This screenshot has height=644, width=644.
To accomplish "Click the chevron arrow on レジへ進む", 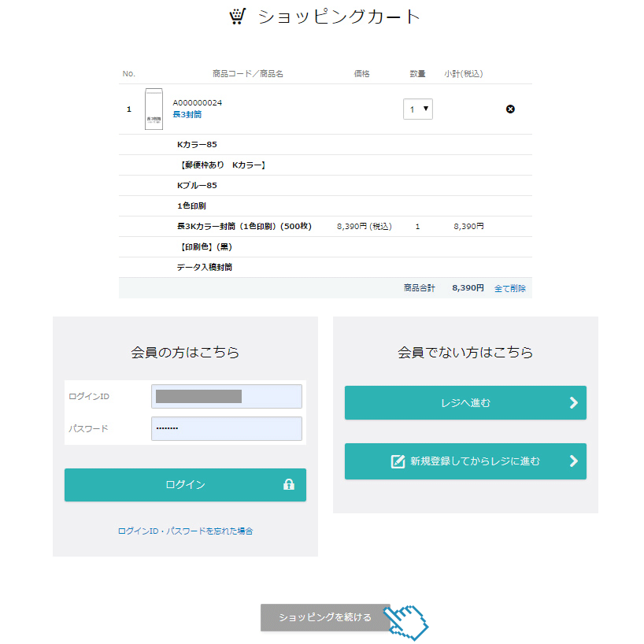I will click(573, 402).
